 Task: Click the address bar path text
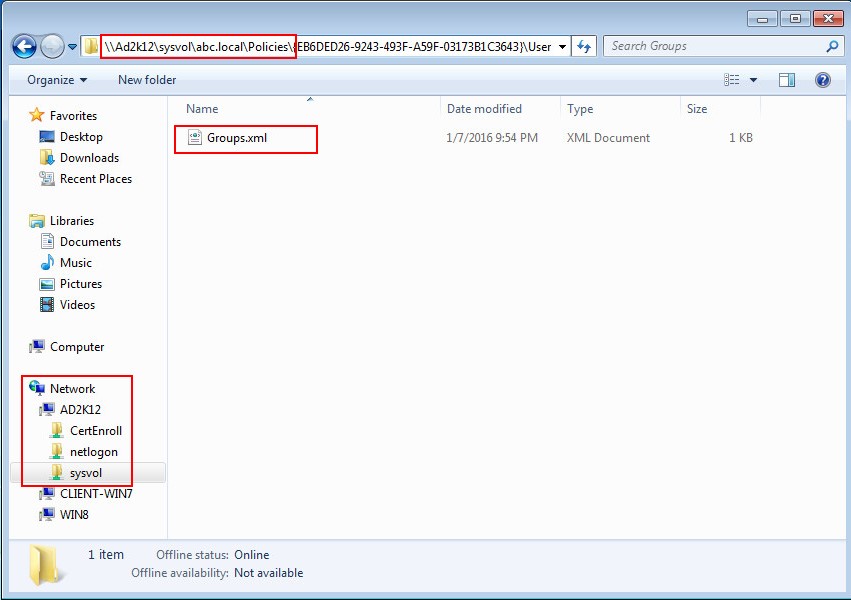point(328,47)
